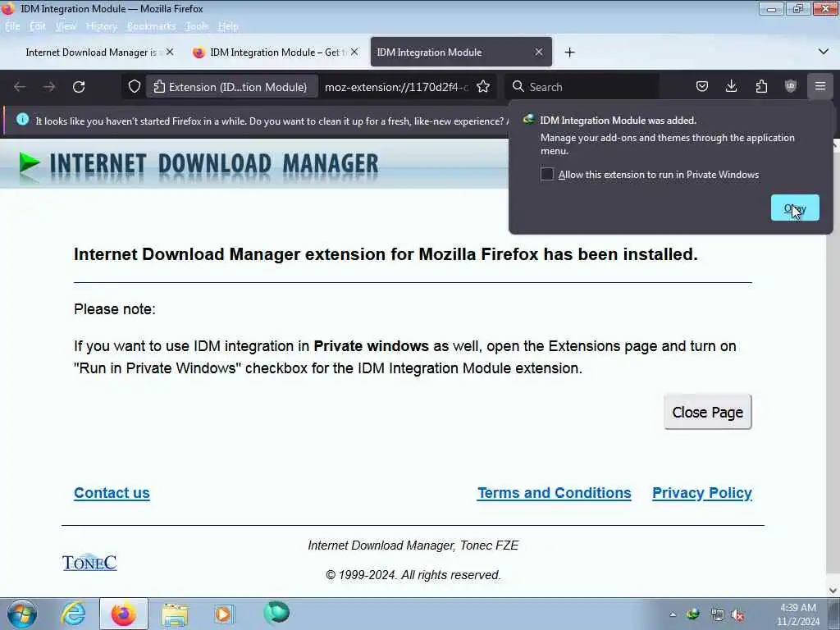Close the active IDM Integration Module tab
Screen dimensions: 840x630
point(539,52)
